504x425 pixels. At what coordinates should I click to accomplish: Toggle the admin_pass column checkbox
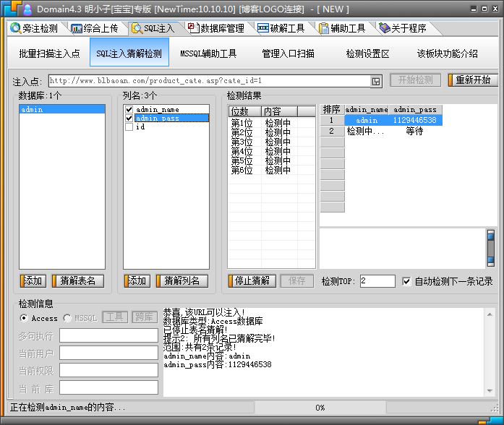pyautogui.click(x=129, y=119)
